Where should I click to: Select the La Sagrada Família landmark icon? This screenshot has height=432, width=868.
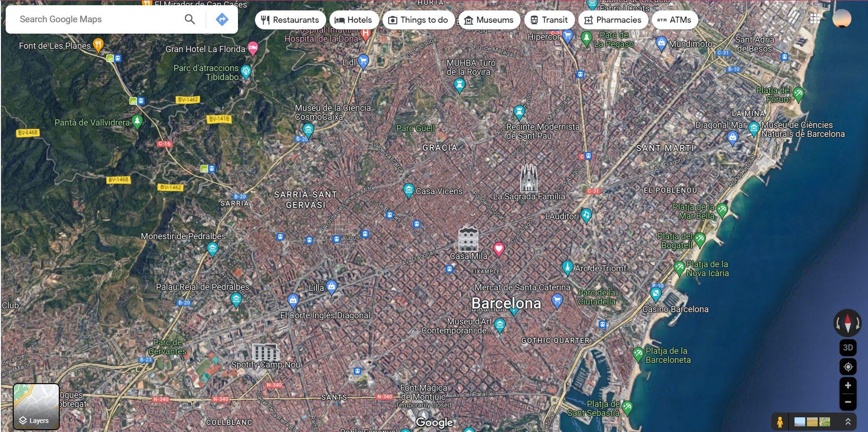tap(530, 177)
